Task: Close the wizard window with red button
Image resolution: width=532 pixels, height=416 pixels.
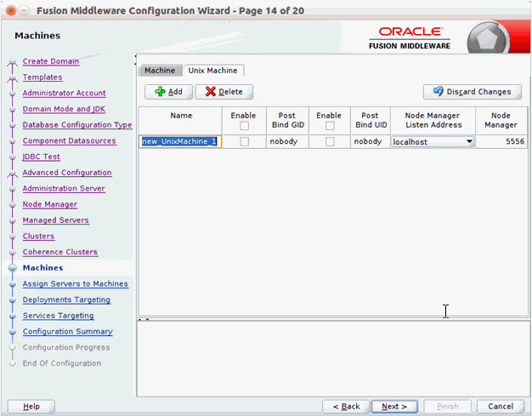Action: pos(11,10)
